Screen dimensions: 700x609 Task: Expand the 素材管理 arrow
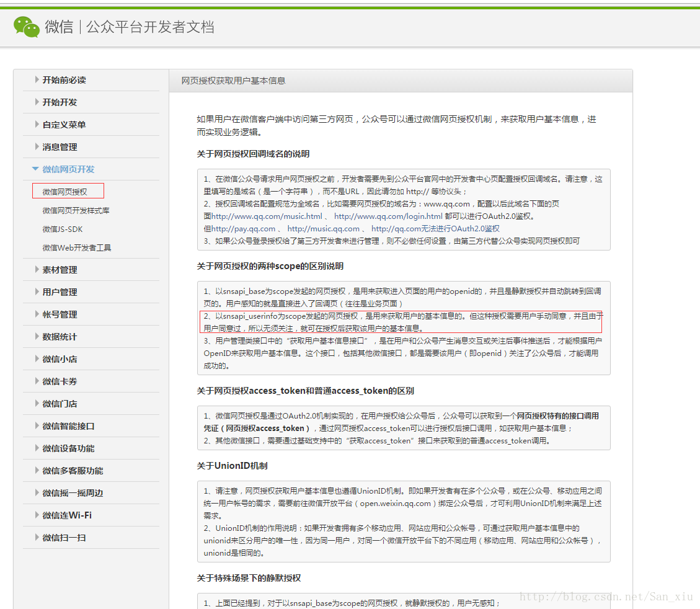[37, 269]
